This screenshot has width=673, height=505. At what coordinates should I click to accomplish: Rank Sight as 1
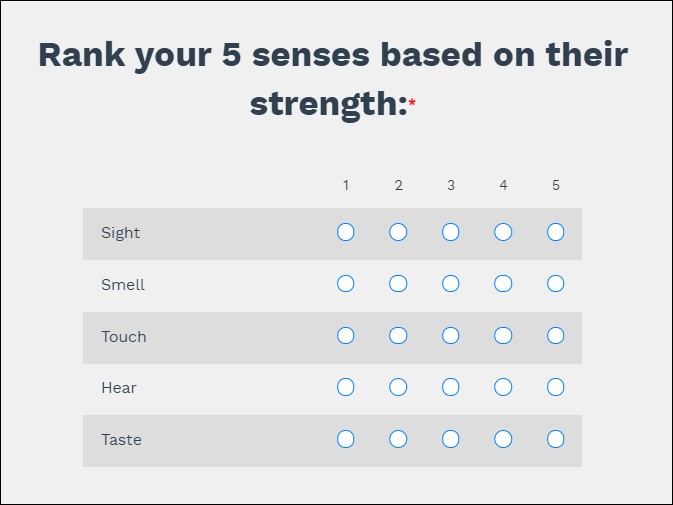(x=346, y=232)
